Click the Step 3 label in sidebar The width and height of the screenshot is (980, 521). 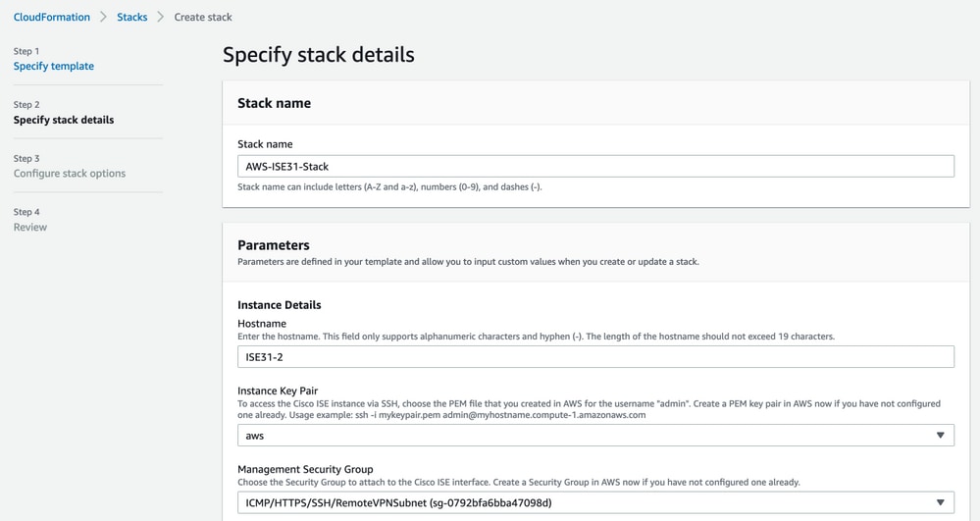(26, 158)
